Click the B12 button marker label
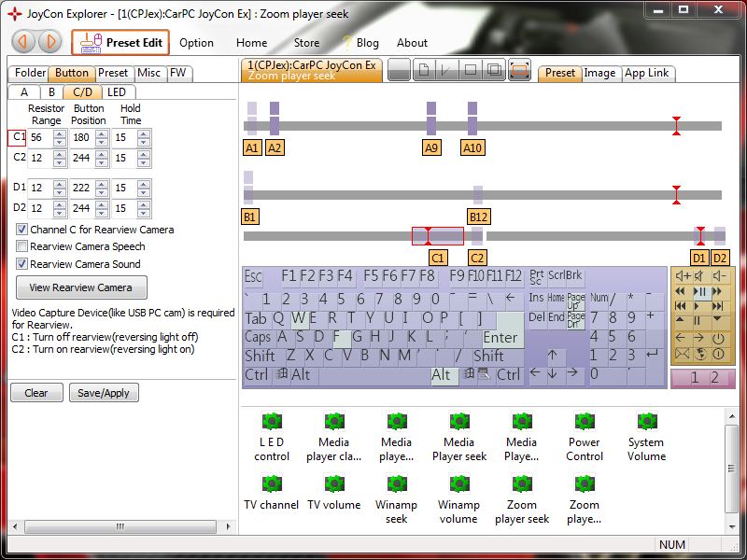 pos(478,217)
